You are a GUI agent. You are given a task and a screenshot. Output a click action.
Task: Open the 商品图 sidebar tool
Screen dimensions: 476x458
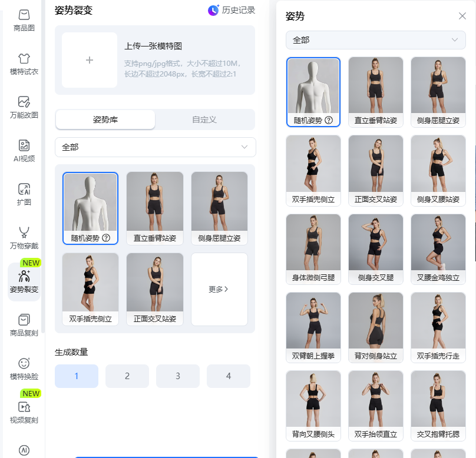(x=24, y=15)
